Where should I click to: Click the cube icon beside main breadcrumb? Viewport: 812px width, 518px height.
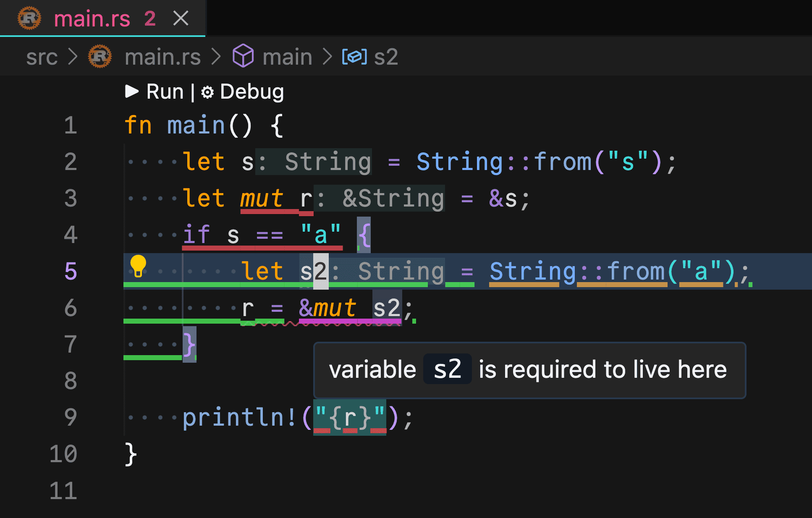pos(243,56)
